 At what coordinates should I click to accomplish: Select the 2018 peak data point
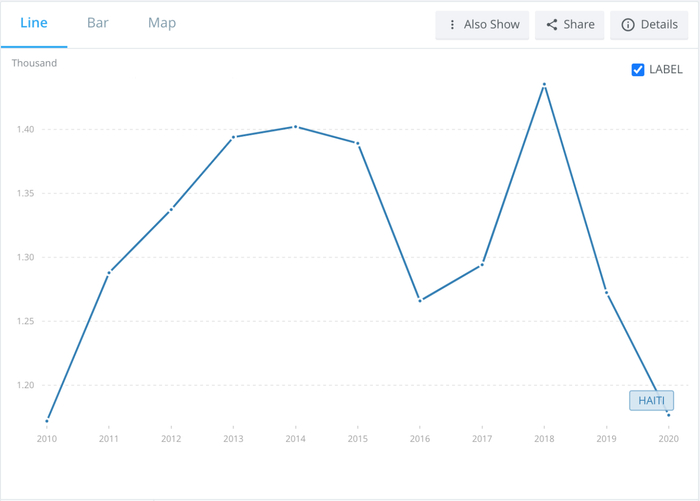(x=544, y=84)
